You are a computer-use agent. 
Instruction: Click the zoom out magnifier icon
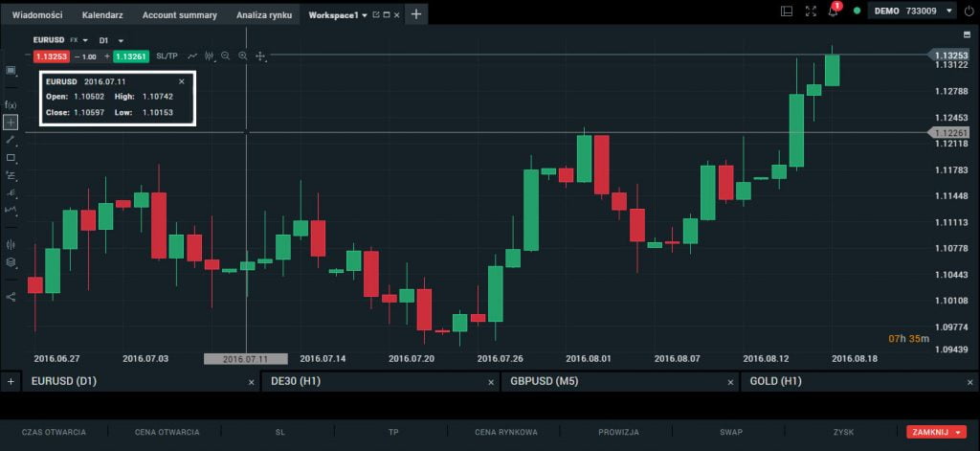tap(226, 56)
